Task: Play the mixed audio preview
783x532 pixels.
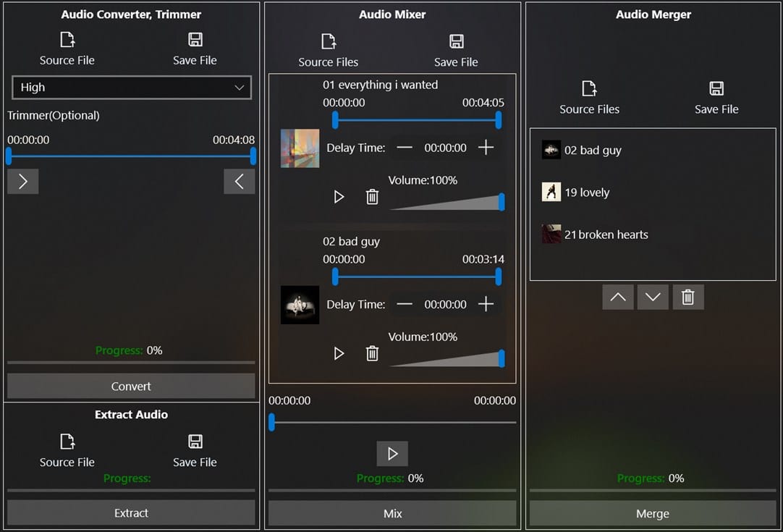Action: (392, 454)
